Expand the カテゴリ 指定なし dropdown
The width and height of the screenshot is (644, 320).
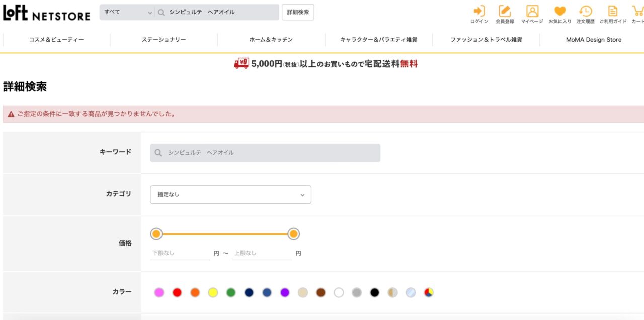click(230, 194)
